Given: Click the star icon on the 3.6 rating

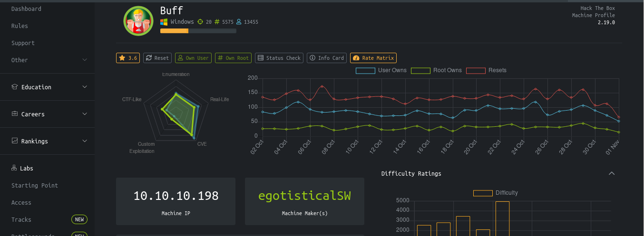Looking at the screenshot, I should coord(122,58).
